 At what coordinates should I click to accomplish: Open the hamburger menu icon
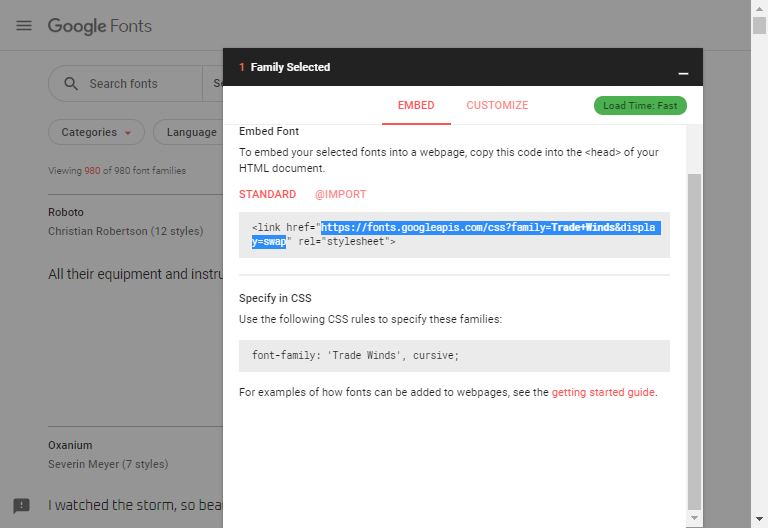24,25
